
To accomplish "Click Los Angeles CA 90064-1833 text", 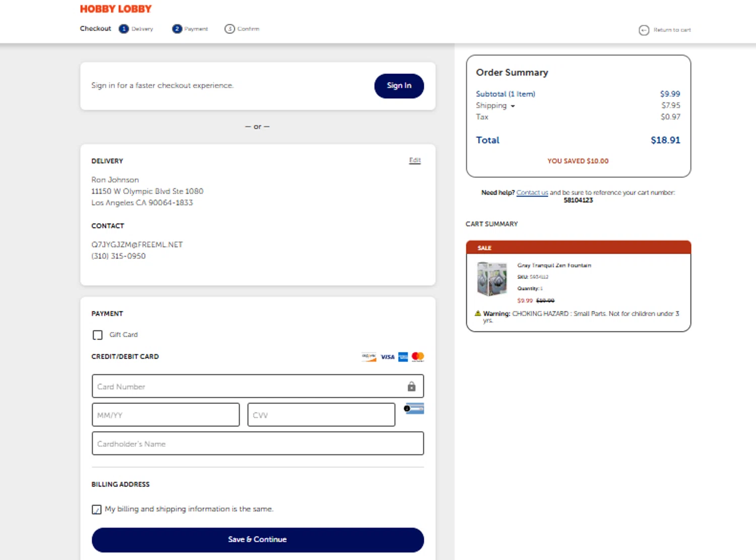I will 142,203.
